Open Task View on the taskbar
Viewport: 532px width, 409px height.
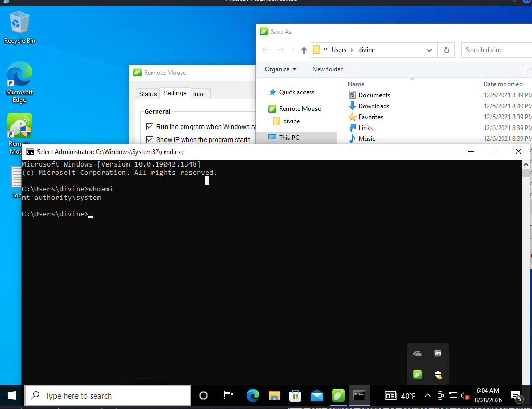tap(229, 396)
